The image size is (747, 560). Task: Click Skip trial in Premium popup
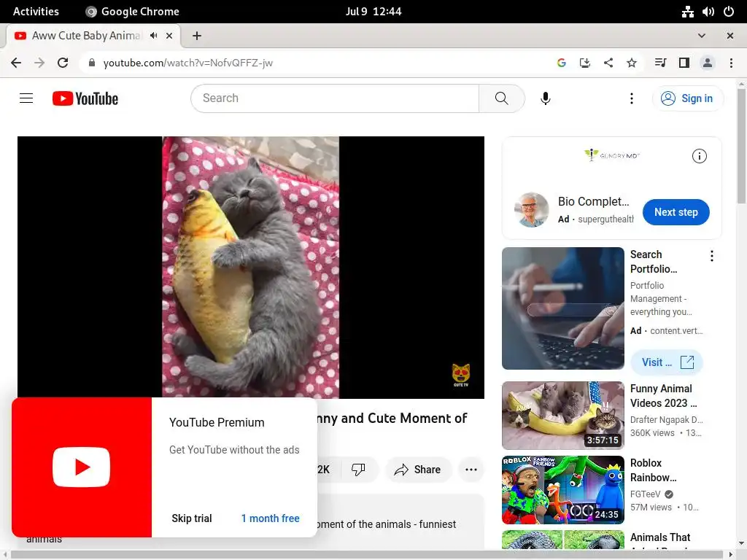[192, 518]
